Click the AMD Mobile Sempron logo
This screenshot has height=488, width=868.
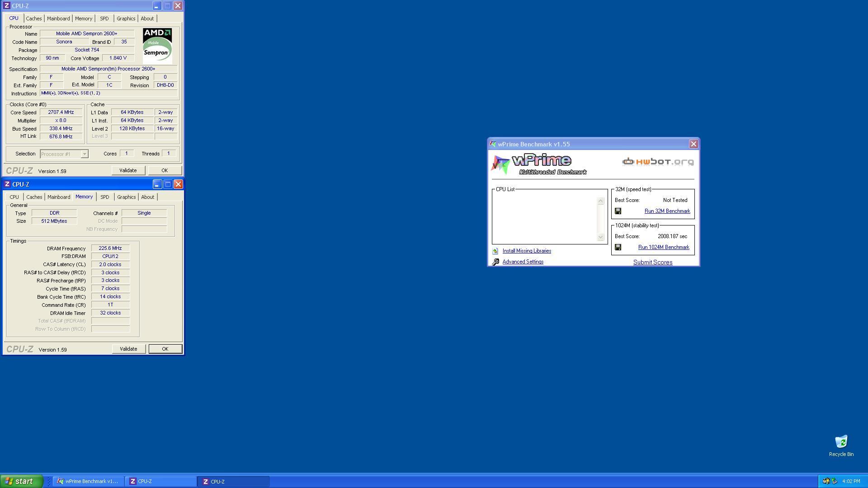point(157,45)
